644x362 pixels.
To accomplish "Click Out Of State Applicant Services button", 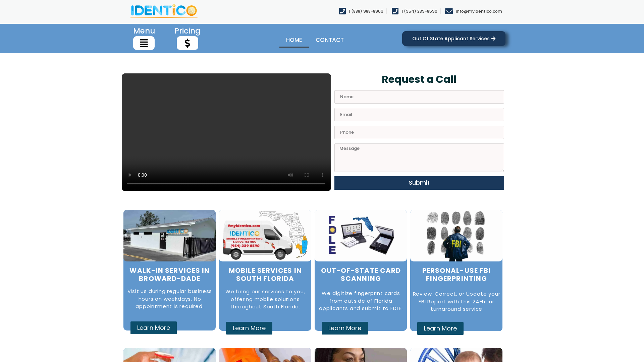I will (x=454, y=39).
